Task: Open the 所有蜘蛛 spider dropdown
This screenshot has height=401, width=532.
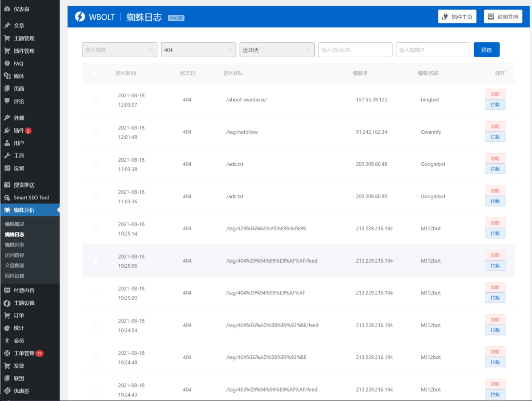Action: click(x=119, y=50)
